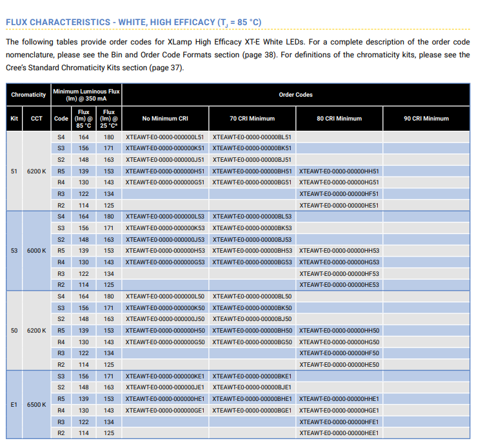Select order code XTEAWT-E0-0000-00000BL50
483x448 pixels.
point(251,297)
